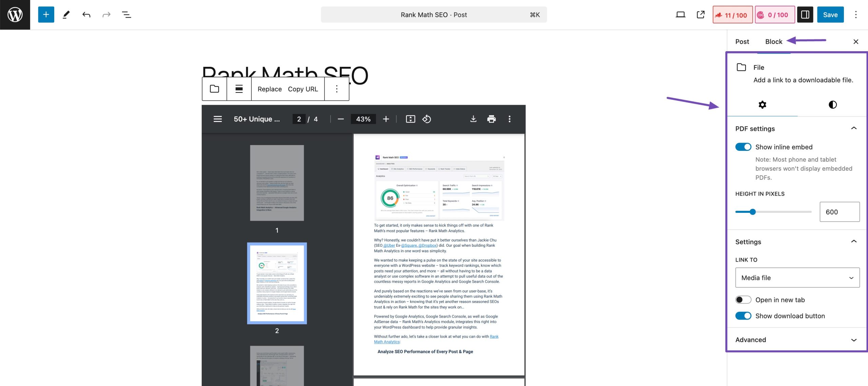This screenshot has width=868, height=386.
Task: Toggle the Show inline embed switch
Action: [743, 147]
